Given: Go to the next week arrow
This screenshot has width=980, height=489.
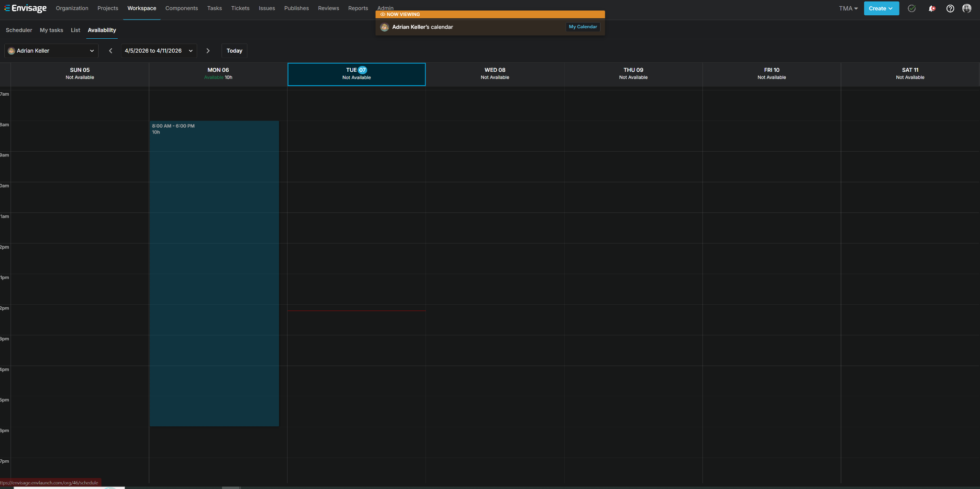Looking at the screenshot, I should [208, 51].
